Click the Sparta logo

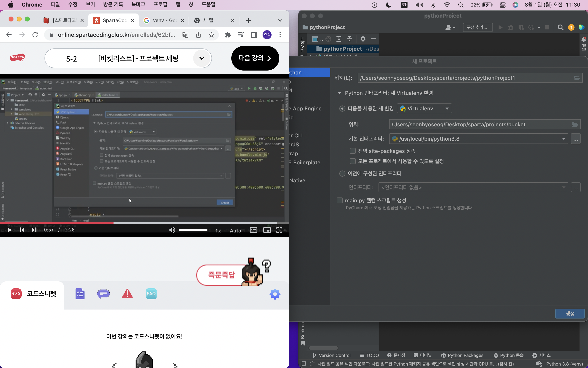pyautogui.click(x=18, y=58)
